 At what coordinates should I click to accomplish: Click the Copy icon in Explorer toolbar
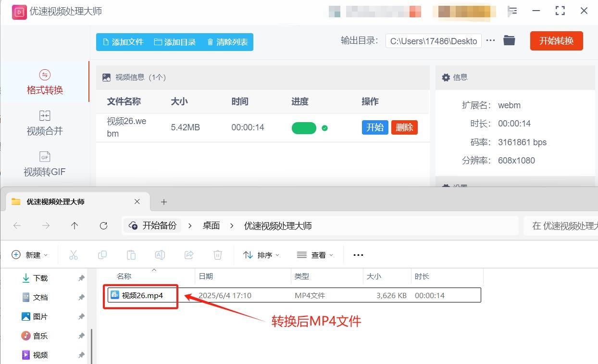click(102, 254)
